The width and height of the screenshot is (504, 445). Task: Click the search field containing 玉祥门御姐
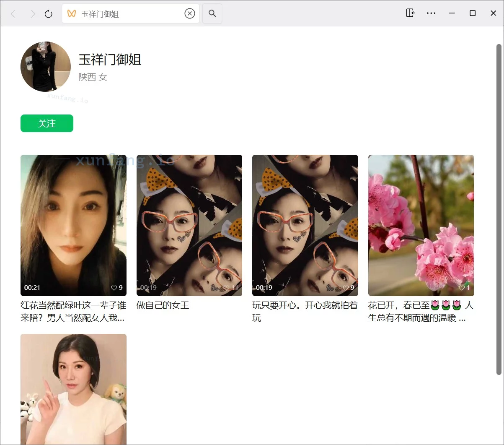tap(131, 14)
